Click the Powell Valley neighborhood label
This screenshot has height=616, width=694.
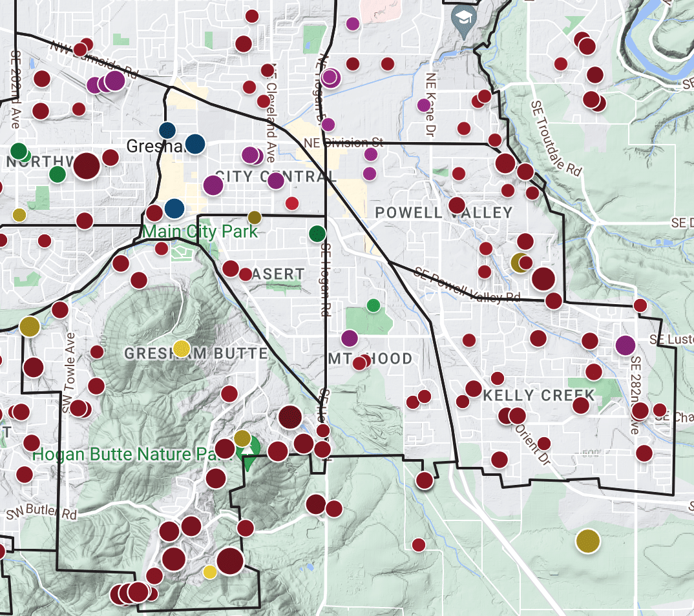tap(444, 212)
